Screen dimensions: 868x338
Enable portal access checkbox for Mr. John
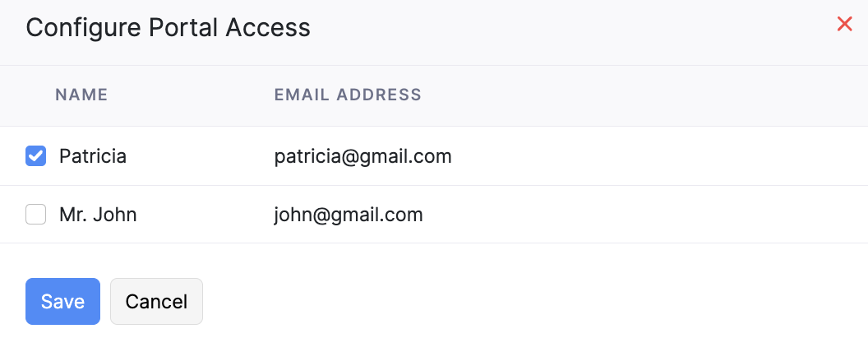[35, 215]
